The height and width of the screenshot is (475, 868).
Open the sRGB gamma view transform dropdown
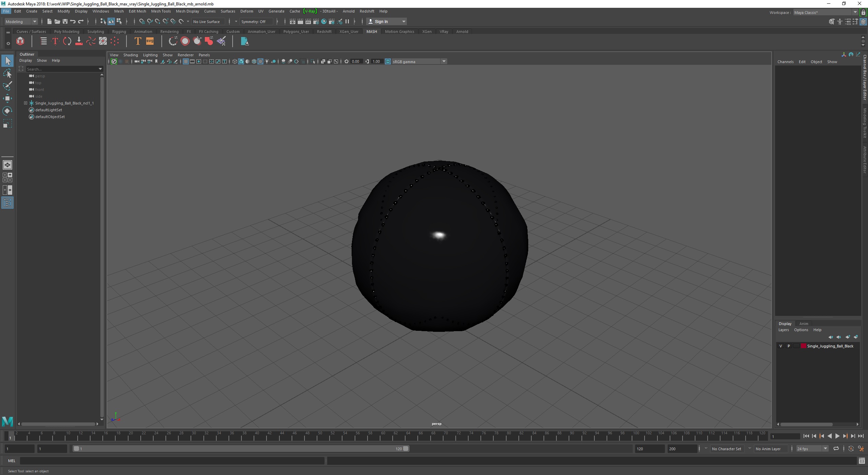coord(419,61)
